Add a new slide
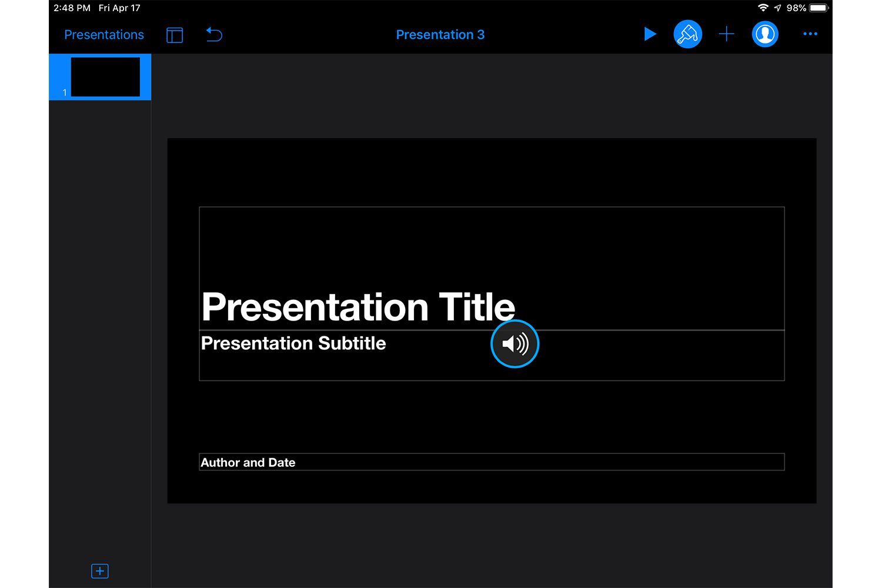Image resolution: width=882 pixels, height=588 pixels. 100,571
